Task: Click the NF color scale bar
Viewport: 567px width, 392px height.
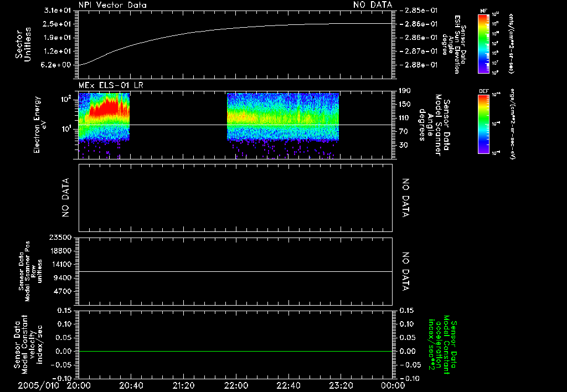Action: [484, 44]
